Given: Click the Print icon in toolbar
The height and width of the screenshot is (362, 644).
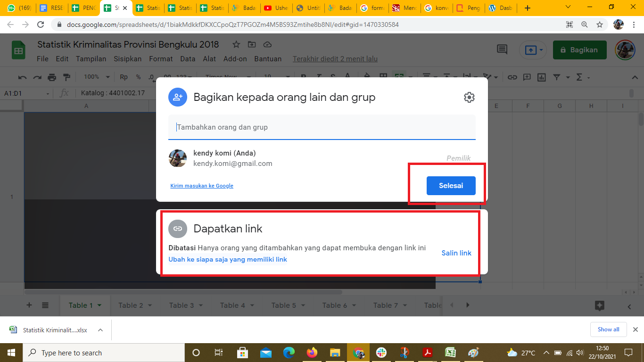Looking at the screenshot, I should pyautogui.click(x=52, y=77).
